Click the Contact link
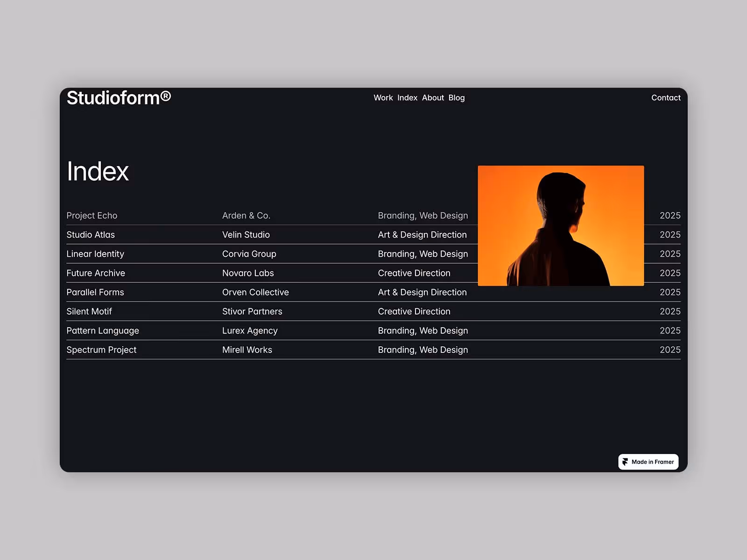 point(666,98)
